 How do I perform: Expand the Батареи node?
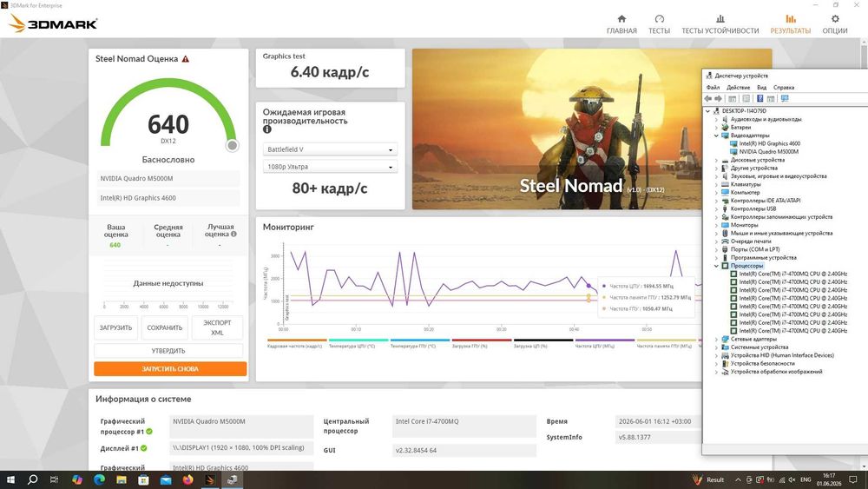pos(716,128)
